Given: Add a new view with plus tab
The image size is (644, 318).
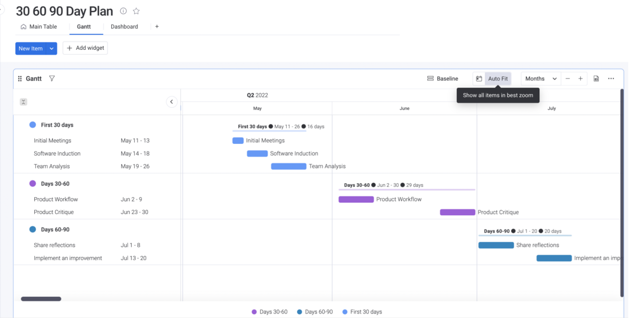Looking at the screenshot, I should point(157,27).
